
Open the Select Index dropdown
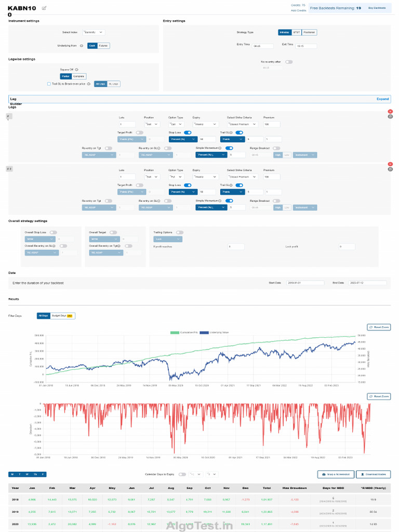[94, 32]
